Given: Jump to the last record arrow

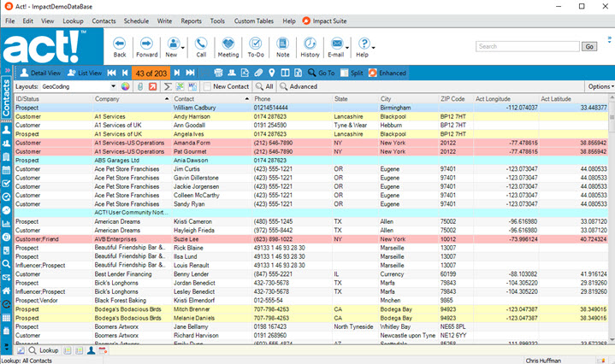Looking at the screenshot, I should tap(190, 73).
